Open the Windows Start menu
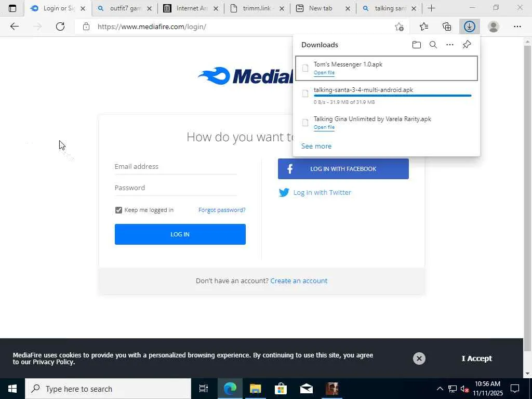 click(x=12, y=389)
